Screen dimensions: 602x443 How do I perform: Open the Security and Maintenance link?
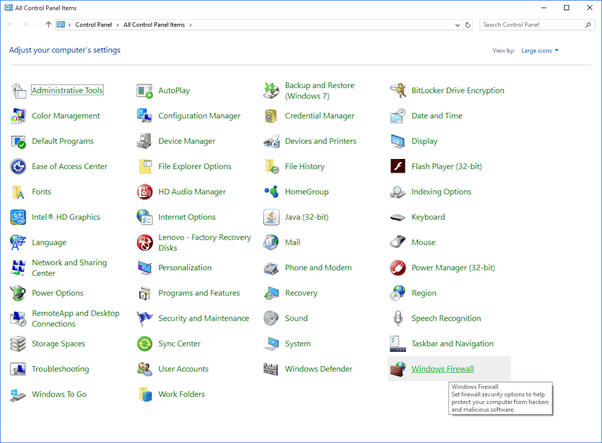pyautogui.click(x=203, y=318)
